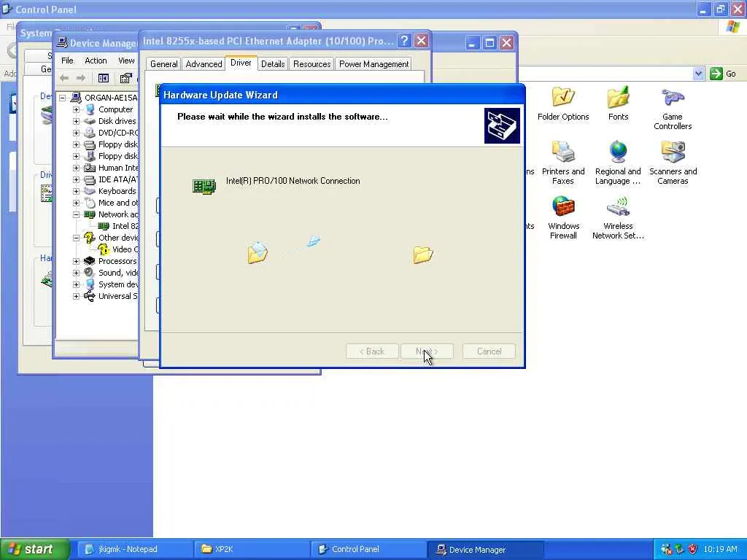Click the Intel network adapter child icon

[x=104, y=226]
